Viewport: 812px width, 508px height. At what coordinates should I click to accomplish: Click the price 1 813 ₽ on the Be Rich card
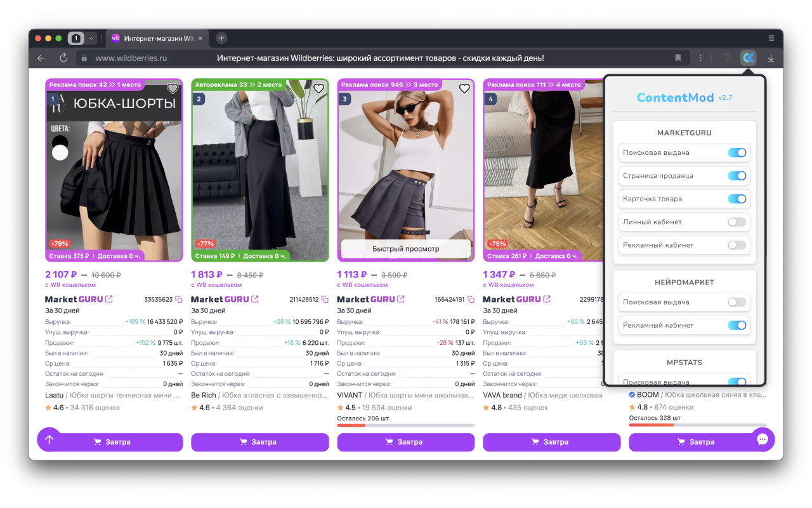[207, 274]
